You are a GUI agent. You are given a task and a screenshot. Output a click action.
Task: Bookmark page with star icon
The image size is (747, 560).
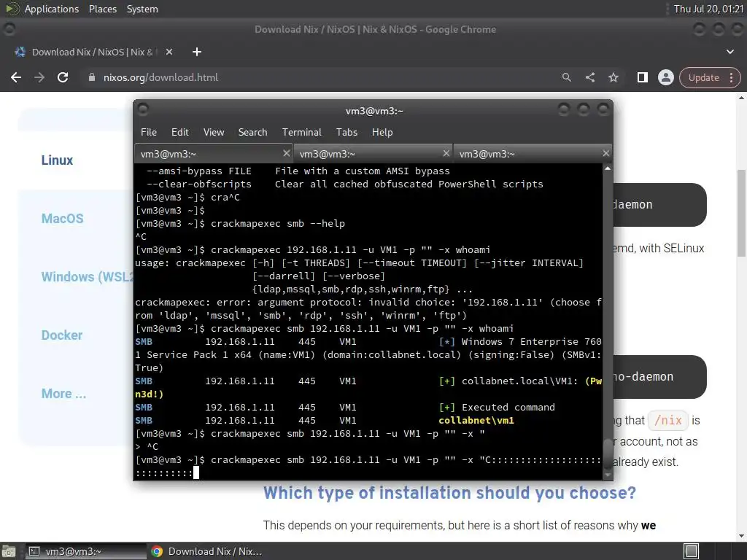tap(613, 77)
